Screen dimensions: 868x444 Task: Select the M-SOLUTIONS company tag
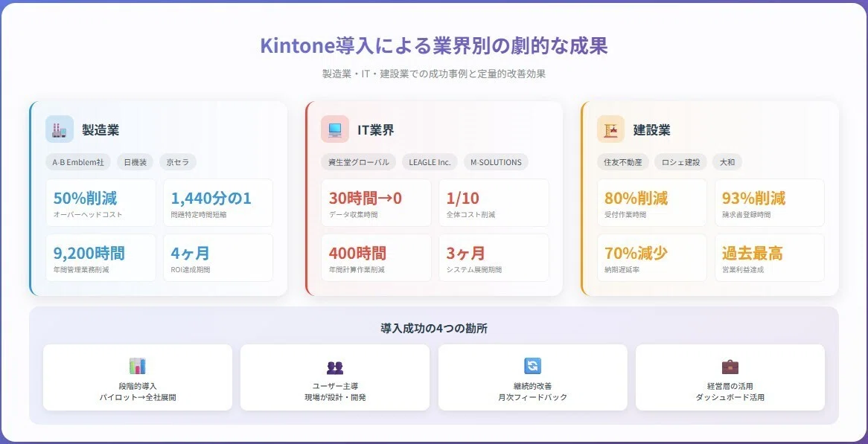496,162
